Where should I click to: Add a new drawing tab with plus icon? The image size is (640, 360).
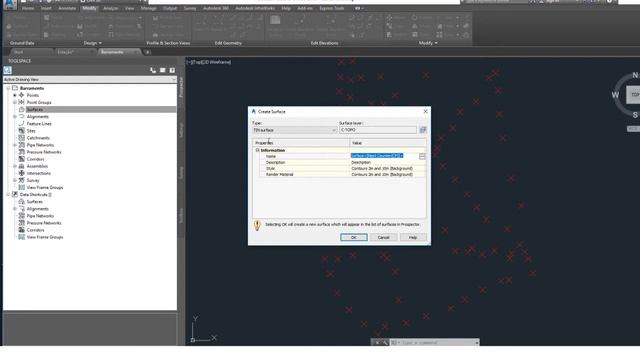147,52
